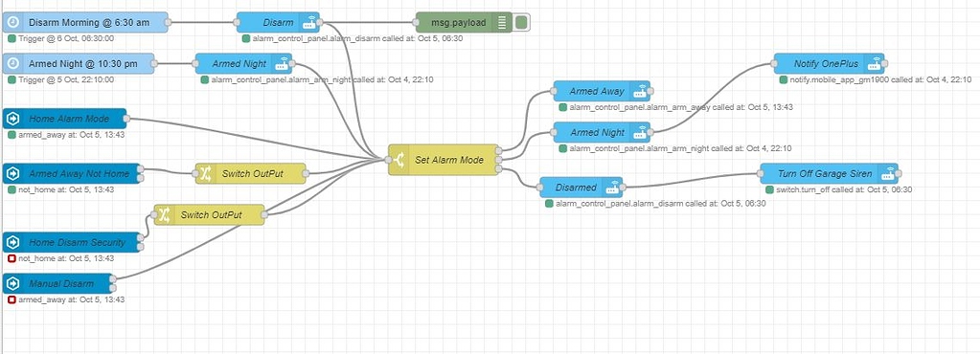Click arrow icon on Armed Away Not Home node
The image size is (980, 354).
pos(12,173)
